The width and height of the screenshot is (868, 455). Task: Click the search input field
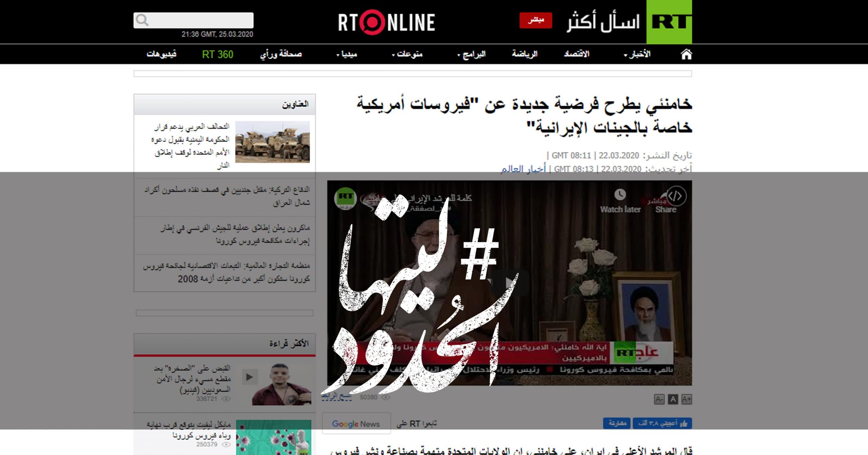[193, 20]
